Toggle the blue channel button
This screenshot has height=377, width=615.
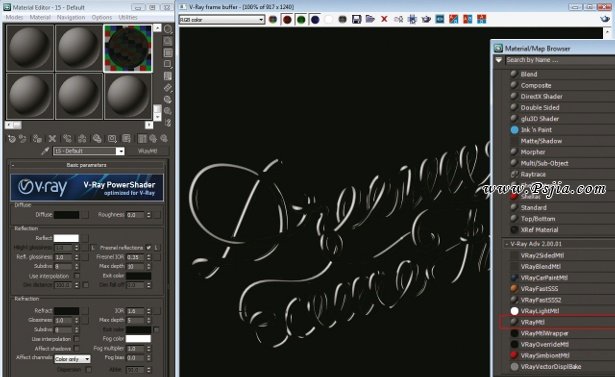[x=315, y=20]
